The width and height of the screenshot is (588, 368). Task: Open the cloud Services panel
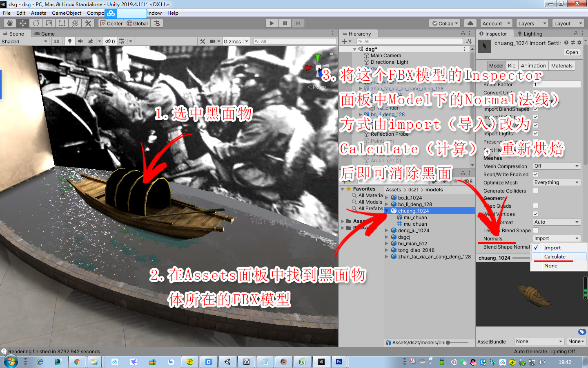[470, 23]
